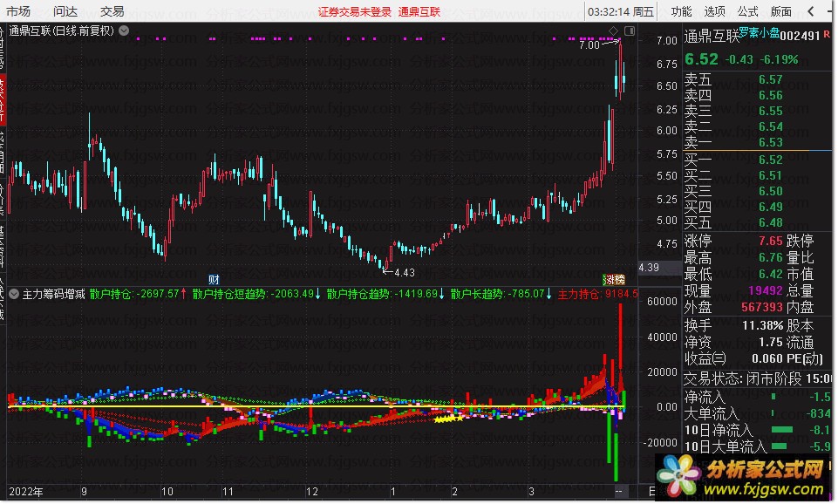Open the 市场 menu
This screenshot has width=838, height=504.
[x=18, y=11]
